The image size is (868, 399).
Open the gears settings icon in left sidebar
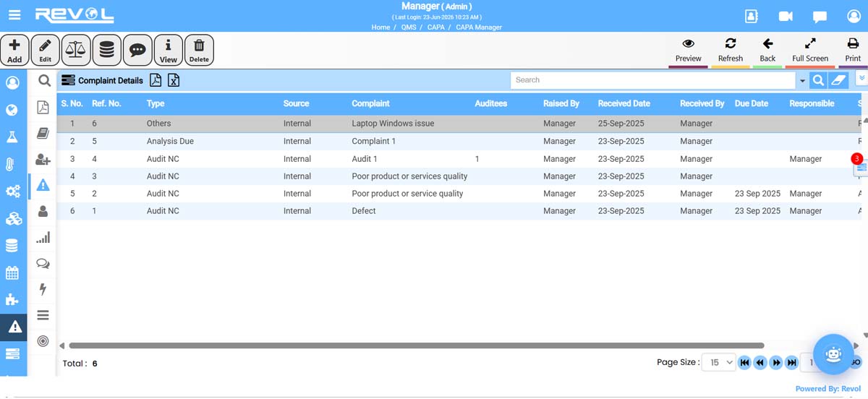tap(12, 192)
